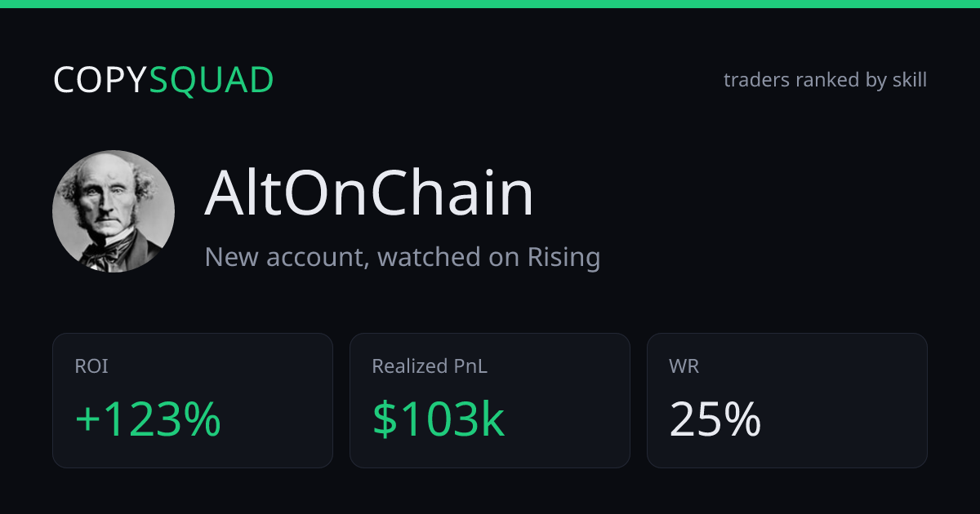Click the +123% ROI value
This screenshot has height=514, width=980.
pos(148,419)
